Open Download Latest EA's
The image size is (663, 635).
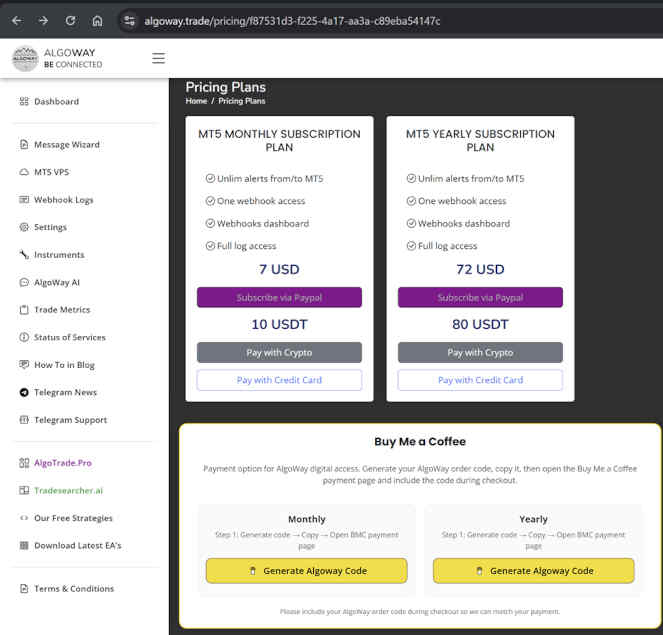78,546
